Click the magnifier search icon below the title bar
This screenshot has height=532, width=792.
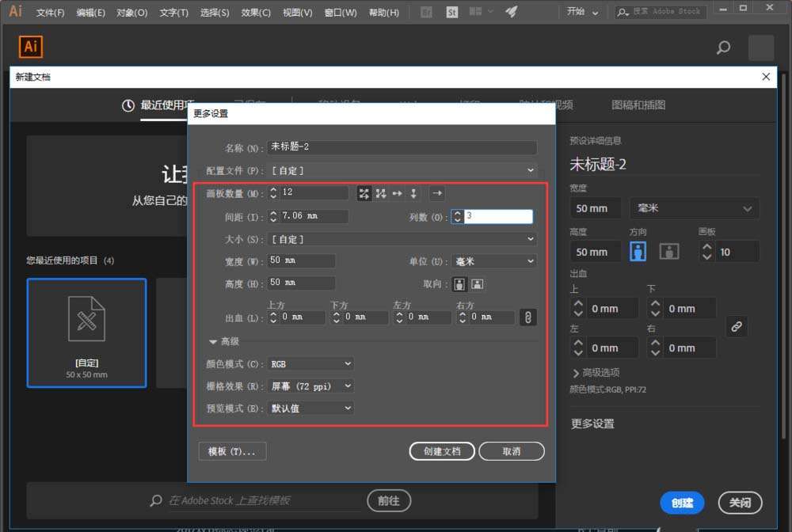tap(723, 47)
